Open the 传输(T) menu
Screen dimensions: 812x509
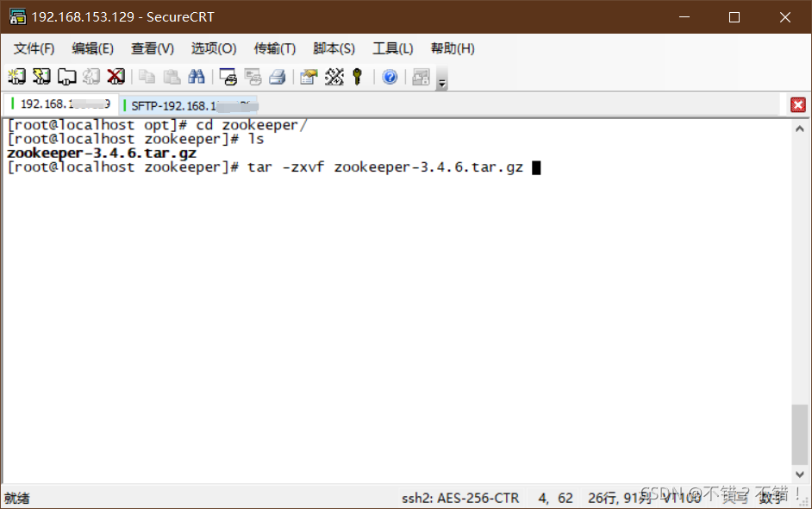pos(274,48)
